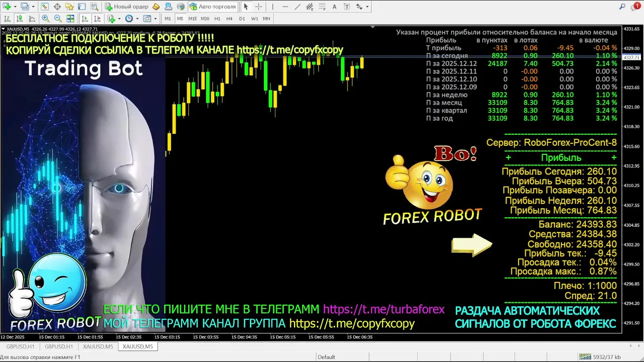The height and width of the screenshot is (362, 644).
Task: Select the arrow cursor tool
Action: click(x=246, y=7)
